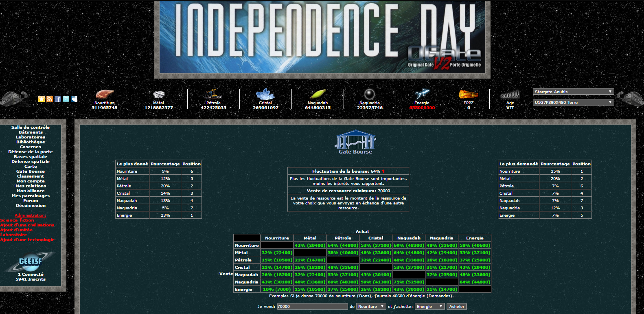Open the Energie buy resource dropdown

pos(430,306)
